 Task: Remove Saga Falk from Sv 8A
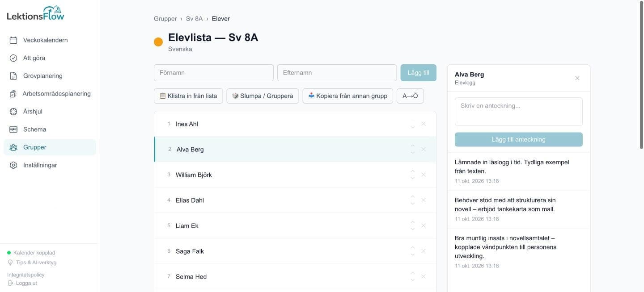[x=424, y=251]
